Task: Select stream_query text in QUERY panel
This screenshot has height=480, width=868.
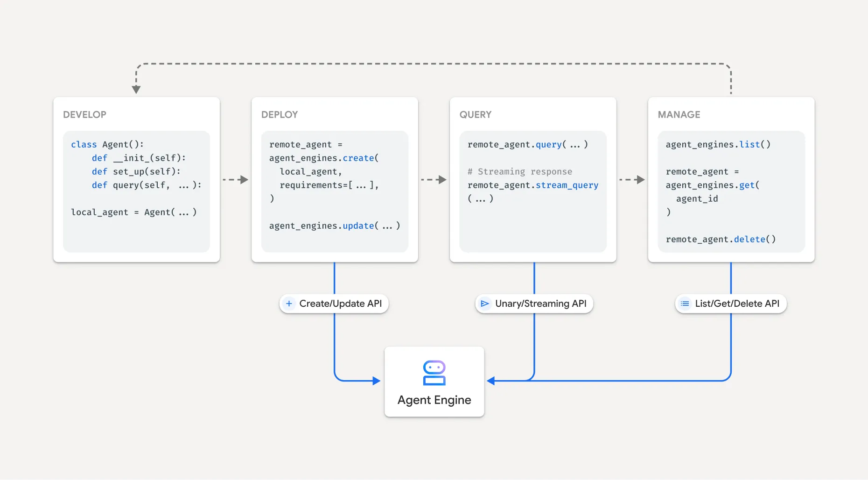Action: click(567, 185)
